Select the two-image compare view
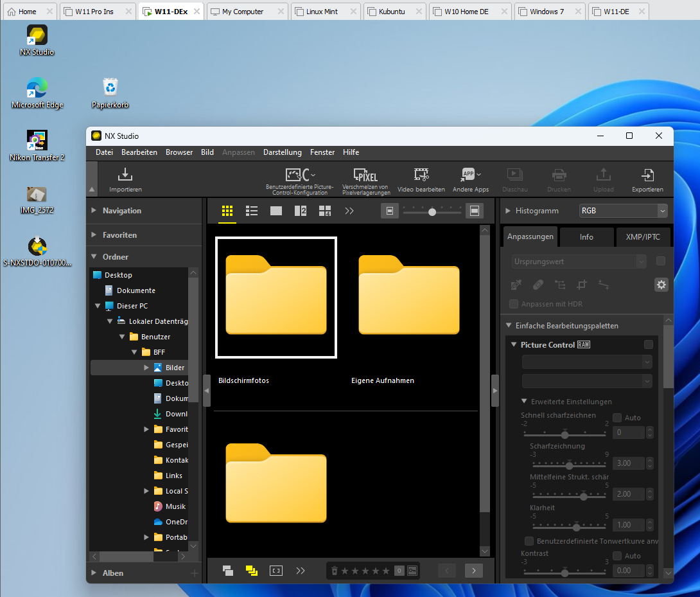 tap(301, 211)
